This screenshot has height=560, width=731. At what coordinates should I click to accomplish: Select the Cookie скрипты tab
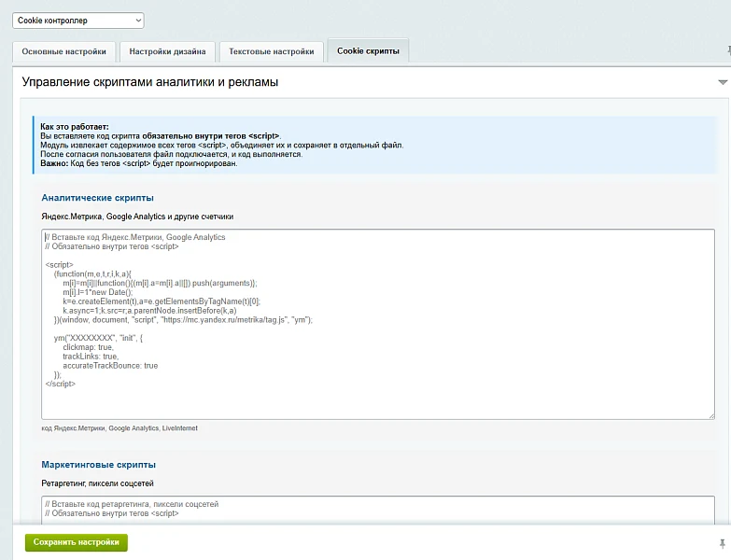click(368, 51)
